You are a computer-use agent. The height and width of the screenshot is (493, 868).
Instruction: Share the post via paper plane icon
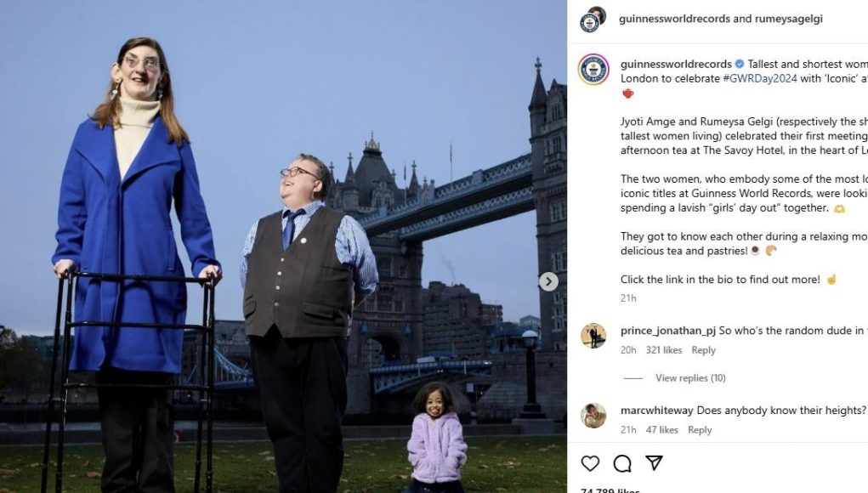655,462
